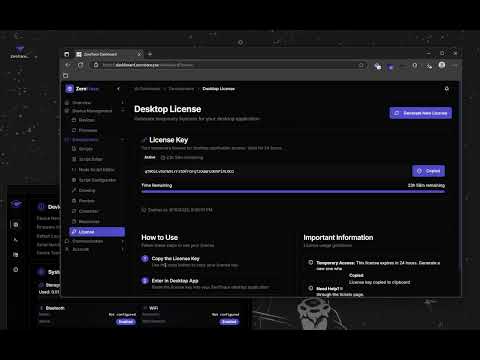Click the clock icon beside time remaining
Viewport: 480px width, 360px height.
point(163,157)
